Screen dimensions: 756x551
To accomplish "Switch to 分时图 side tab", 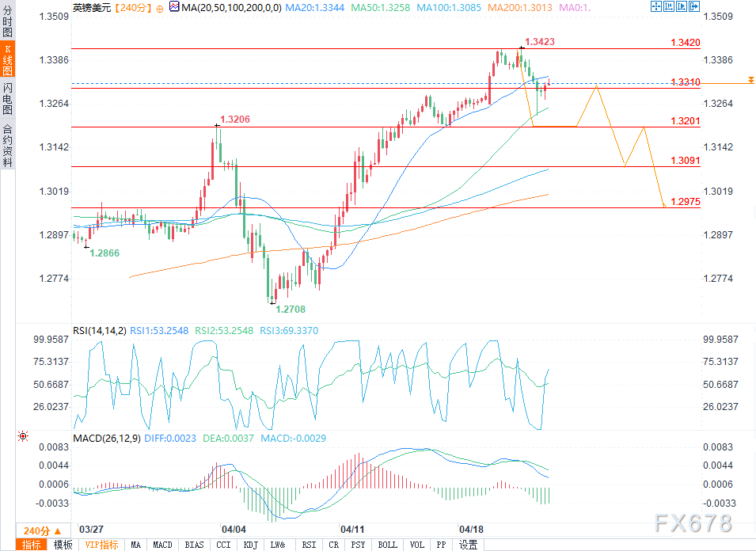I will 7,21.
